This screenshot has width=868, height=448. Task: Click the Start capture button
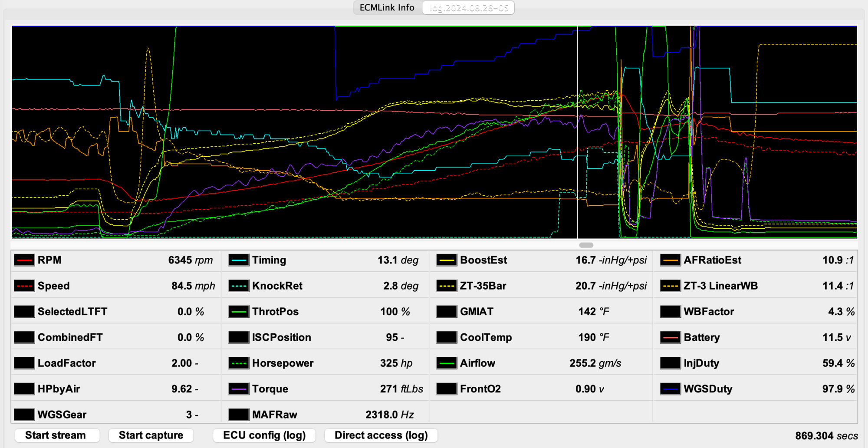point(151,435)
